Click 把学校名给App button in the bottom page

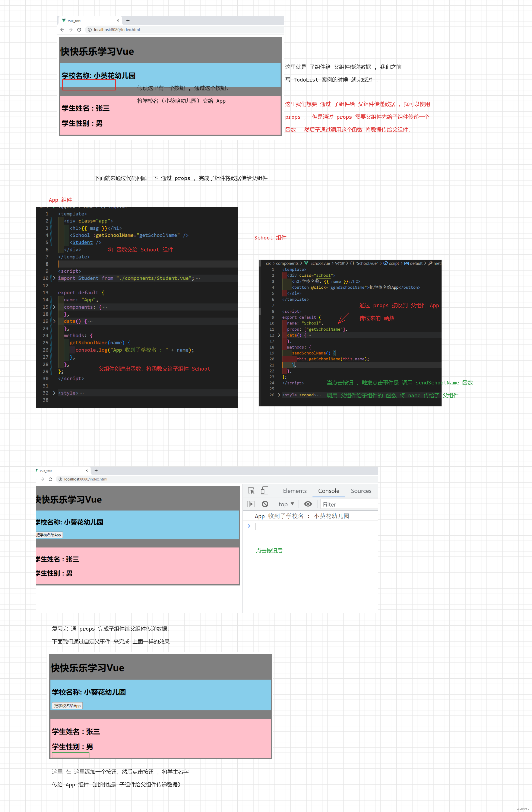67,705
